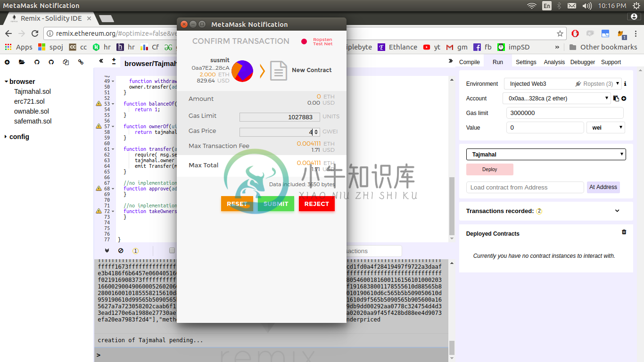Create new file in Remix file explorer
Screen dimensions: 644x362
tap(7, 62)
